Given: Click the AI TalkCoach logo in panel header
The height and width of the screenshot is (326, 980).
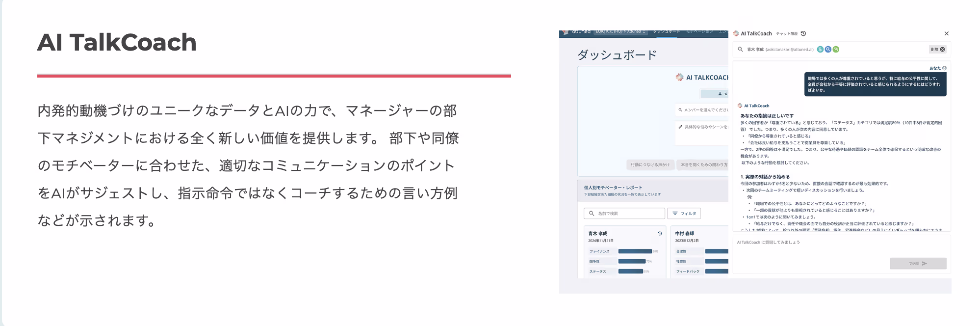Looking at the screenshot, I should (736, 34).
